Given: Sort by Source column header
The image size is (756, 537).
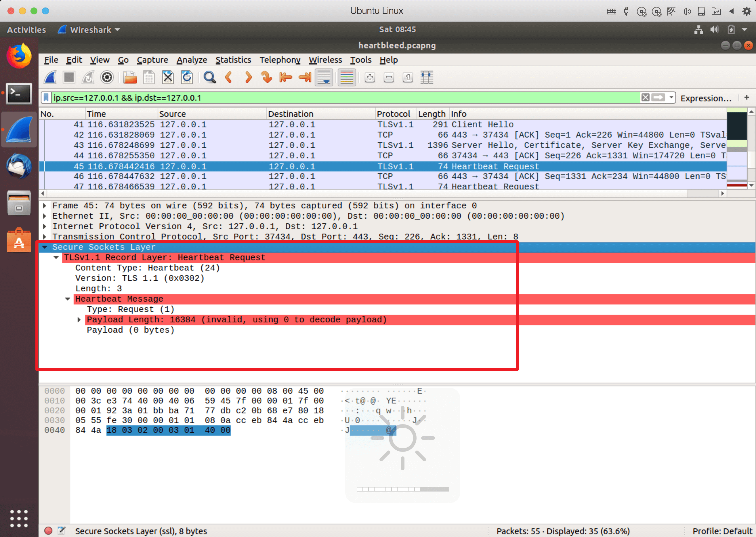Looking at the screenshot, I should 212,114.
